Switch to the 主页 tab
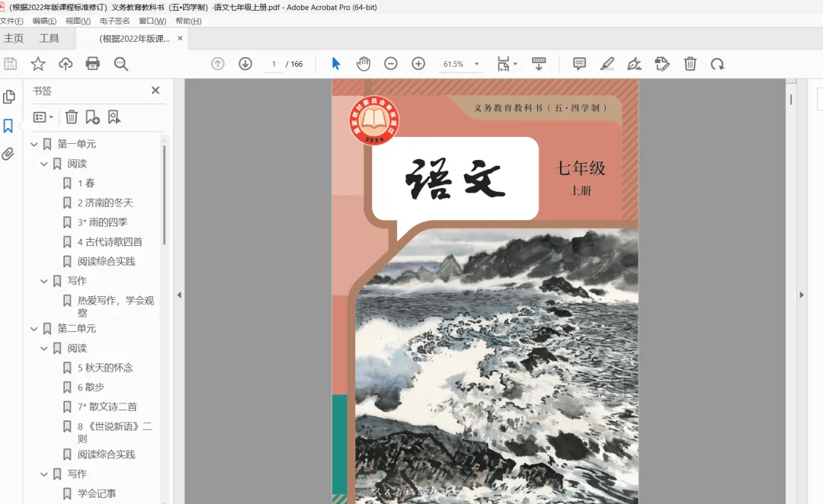Image resolution: width=823 pixels, height=504 pixels. [x=14, y=38]
